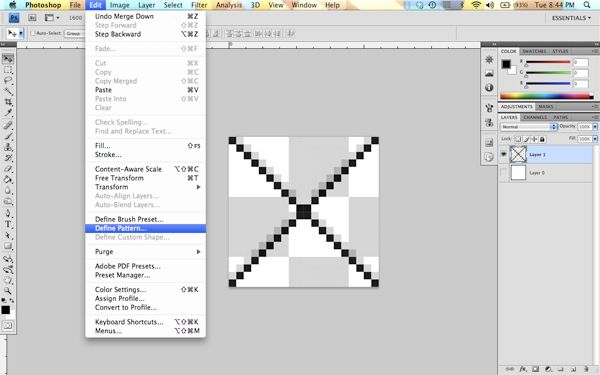Viewport: 600px width, 375px height.
Task: Switch to the Channels tab
Action: click(535, 117)
